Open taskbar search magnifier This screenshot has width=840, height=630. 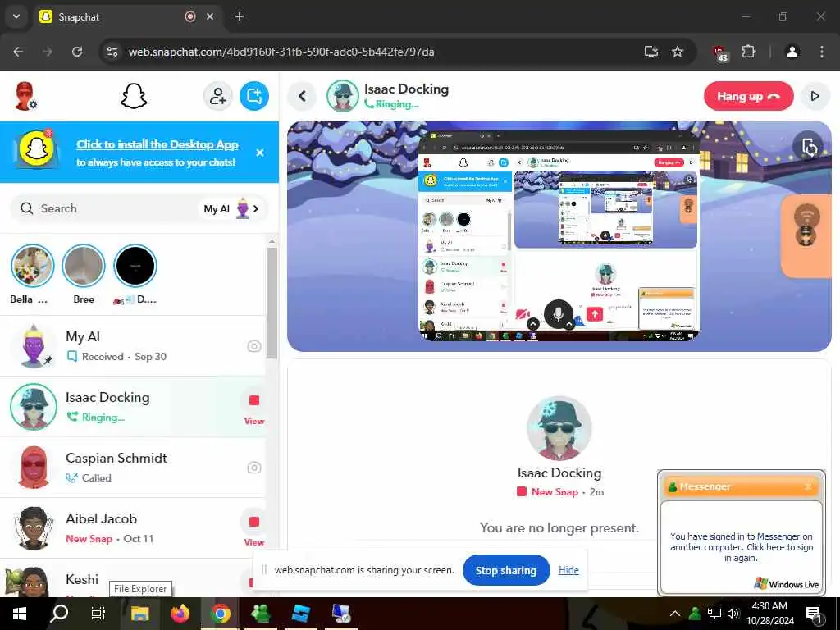pos(58,614)
